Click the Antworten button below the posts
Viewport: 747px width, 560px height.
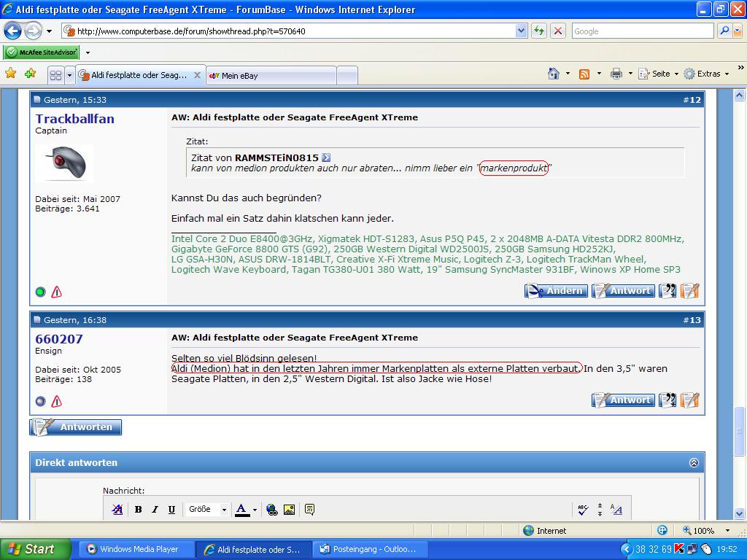76,427
